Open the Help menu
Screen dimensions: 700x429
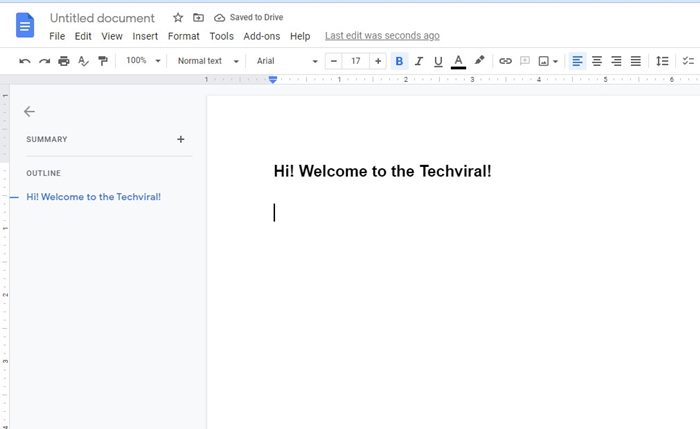click(300, 36)
